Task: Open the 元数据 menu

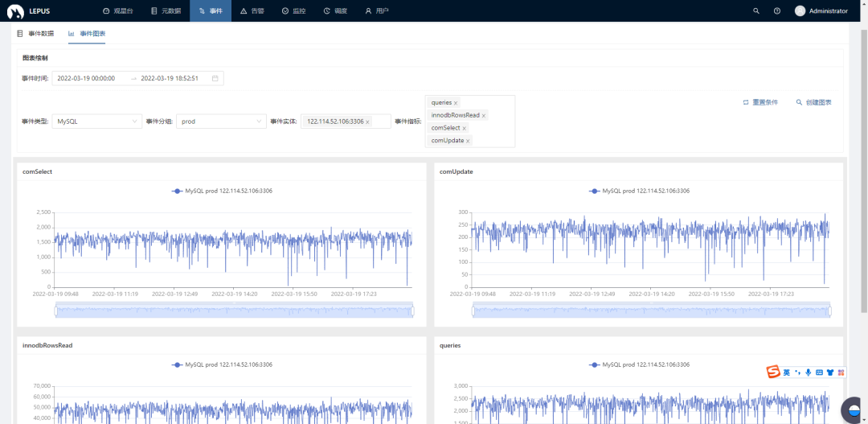Action: click(166, 11)
